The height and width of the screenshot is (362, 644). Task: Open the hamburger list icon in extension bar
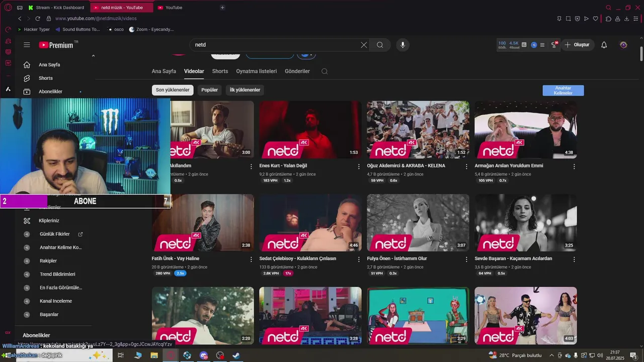[x=542, y=45]
